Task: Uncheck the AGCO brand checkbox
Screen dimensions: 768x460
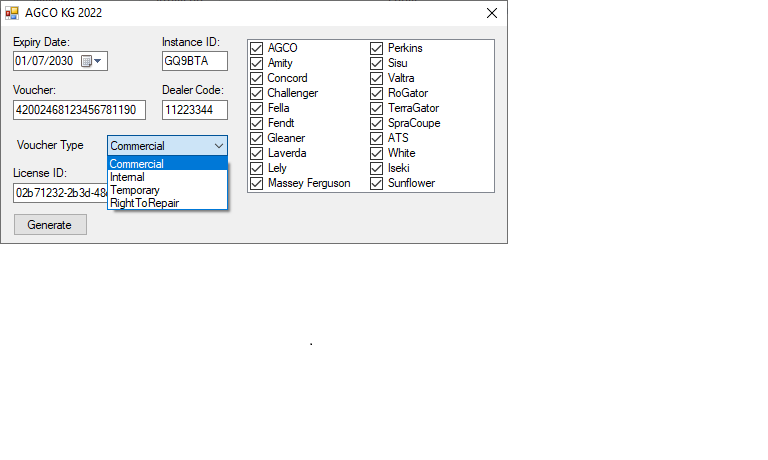Action: click(x=257, y=48)
